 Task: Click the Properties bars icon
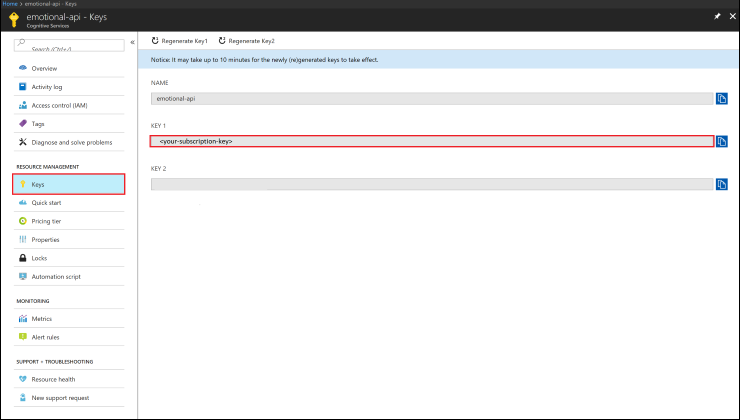pyautogui.click(x=23, y=239)
